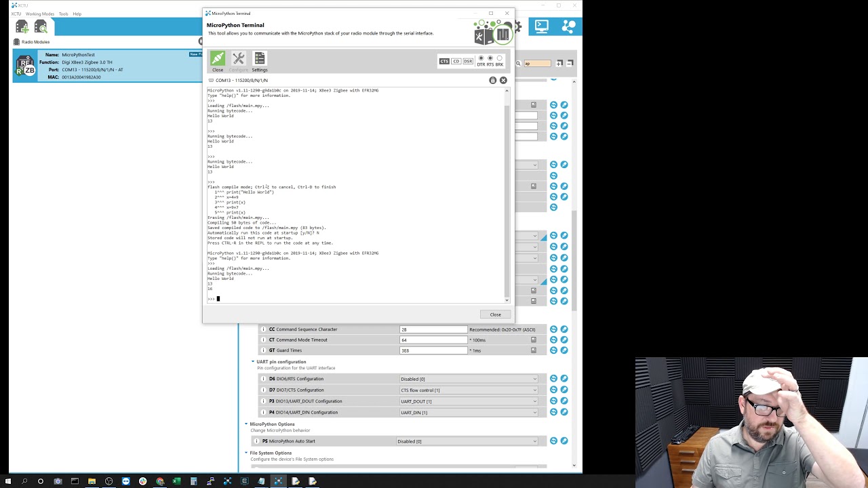Open P4 DIO14/UART_DIN Configuration dropdown

pos(469,412)
